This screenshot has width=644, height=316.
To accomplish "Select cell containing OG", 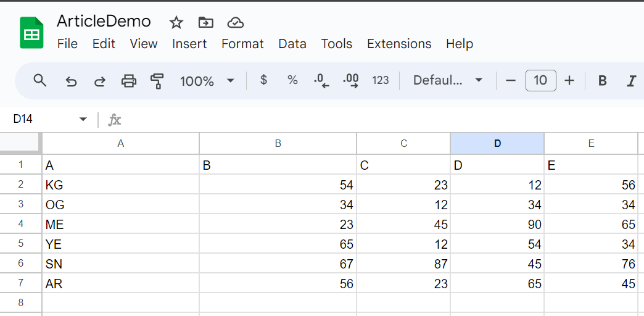I will [x=120, y=204].
